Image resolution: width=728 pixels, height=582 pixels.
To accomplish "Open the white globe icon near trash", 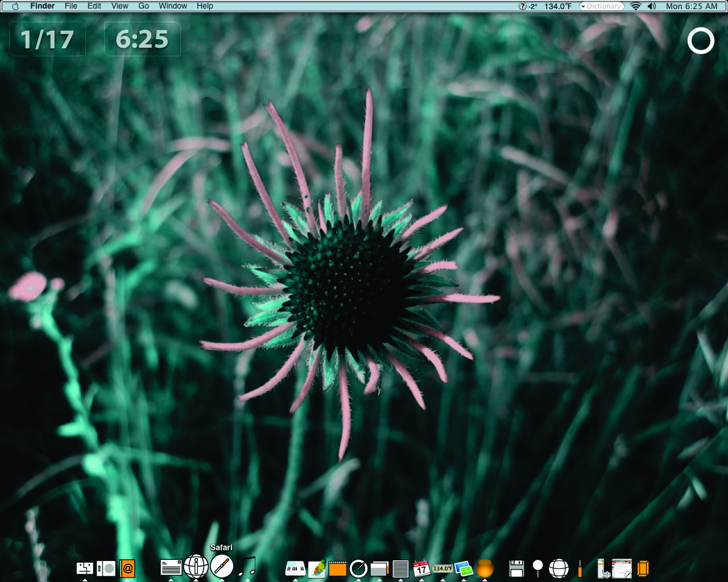I will 559,568.
